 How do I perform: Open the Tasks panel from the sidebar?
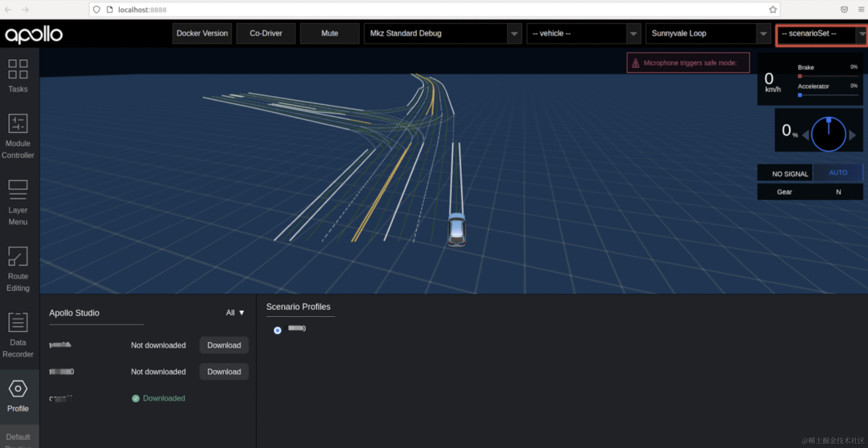(x=18, y=76)
